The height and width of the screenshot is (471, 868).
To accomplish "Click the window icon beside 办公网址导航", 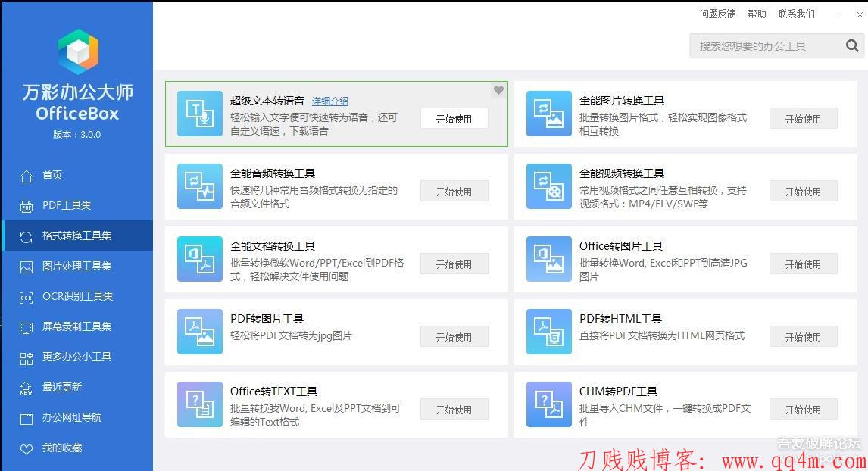I will [x=26, y=419].
